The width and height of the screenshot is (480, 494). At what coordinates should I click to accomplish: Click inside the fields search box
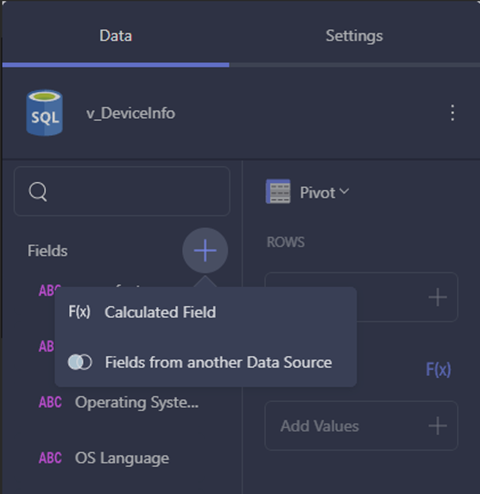122,191
